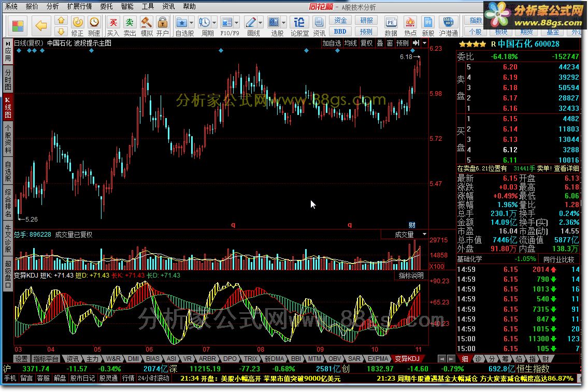Click the 开户 lock icon
Image resolution: width=588 pixels, height=392 pixels.
[x=163, y=22]
